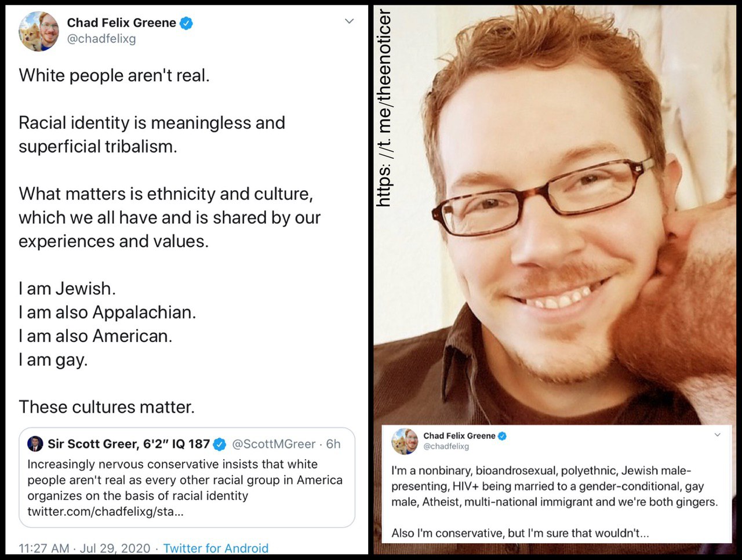Open the twitter.com/chadfelixg/sta... link
742x560 pixels.
(x=106, y=512)
